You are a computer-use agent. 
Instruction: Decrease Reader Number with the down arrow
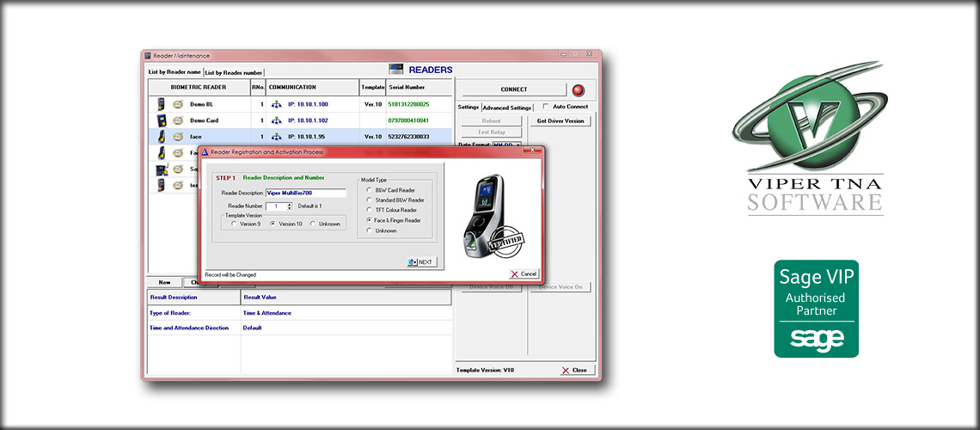click(290, 208)
